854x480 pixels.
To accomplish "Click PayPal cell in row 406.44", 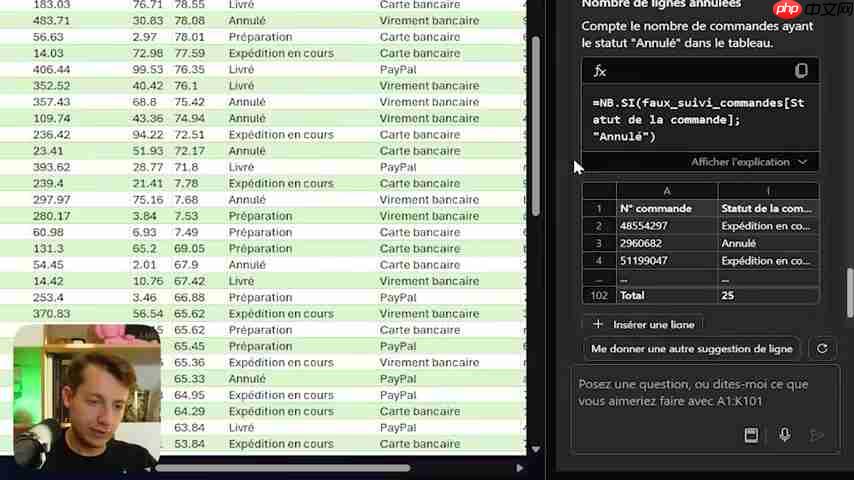I will [398, 70].
